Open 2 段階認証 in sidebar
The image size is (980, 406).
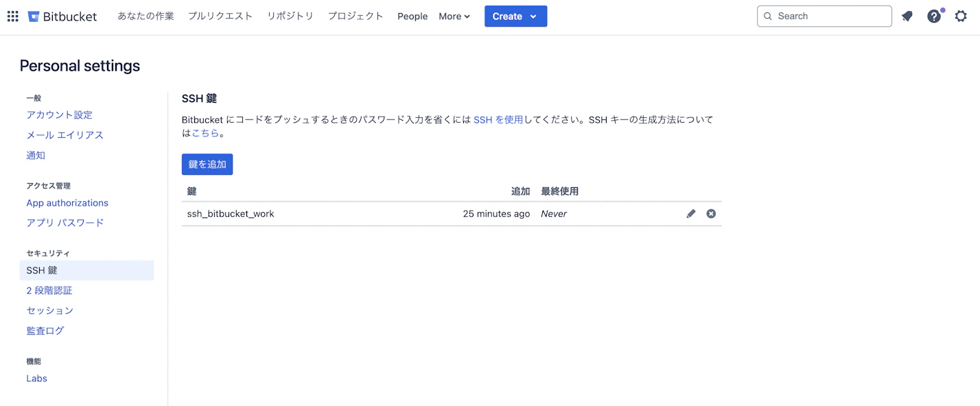coord(49,291)
